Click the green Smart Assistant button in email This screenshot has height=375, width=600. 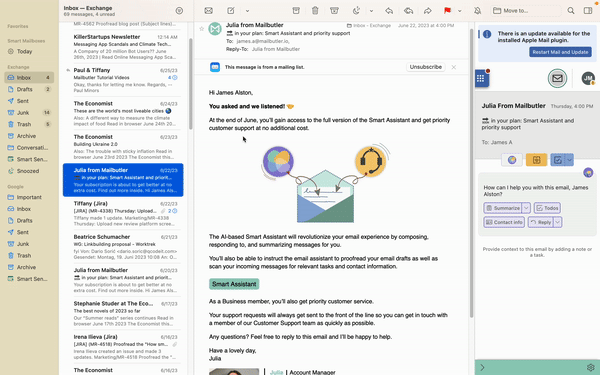point(234,284)
